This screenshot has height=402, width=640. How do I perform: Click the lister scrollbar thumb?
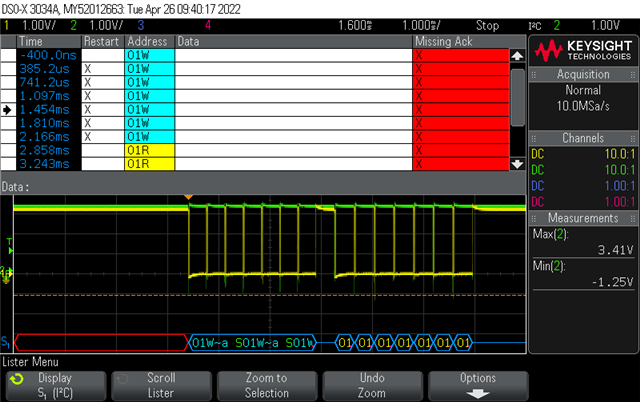pyautogui.click(x=518, y=97)
